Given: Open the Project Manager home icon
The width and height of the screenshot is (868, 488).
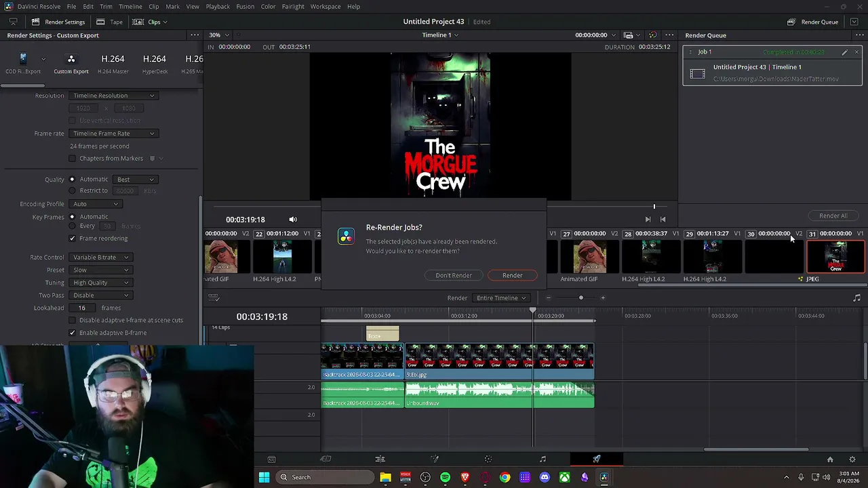Looking at the screenshot, I should (x=830, y=460).
